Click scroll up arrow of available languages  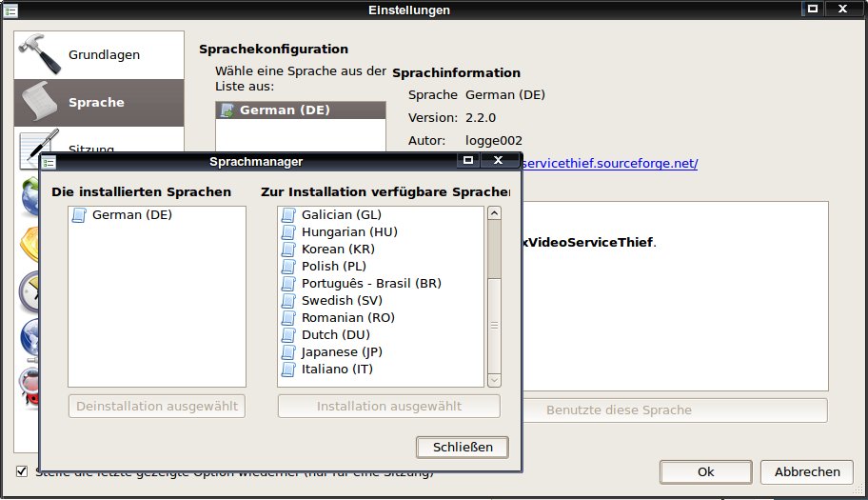tap(494, 213)
